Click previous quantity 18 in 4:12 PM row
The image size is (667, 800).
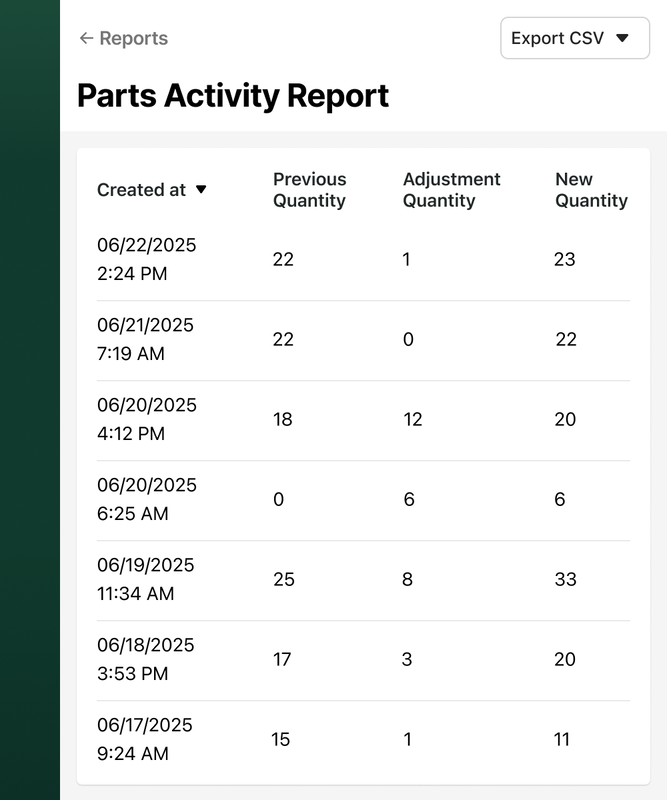(x=283, y=419)
